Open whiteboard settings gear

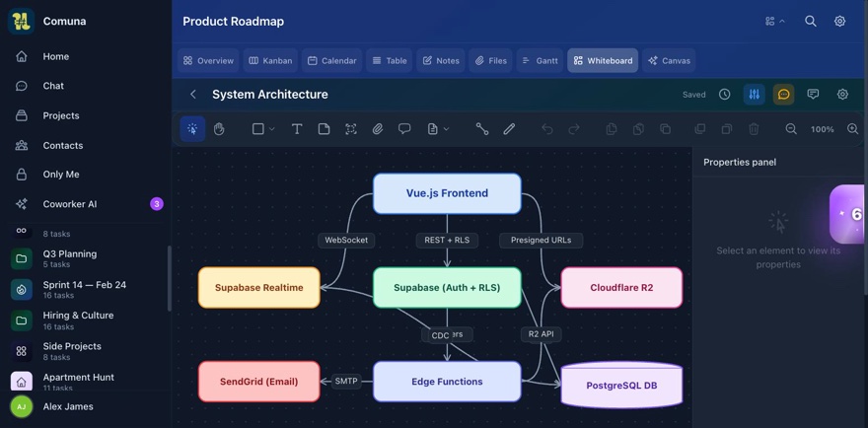tap(842, 94)
